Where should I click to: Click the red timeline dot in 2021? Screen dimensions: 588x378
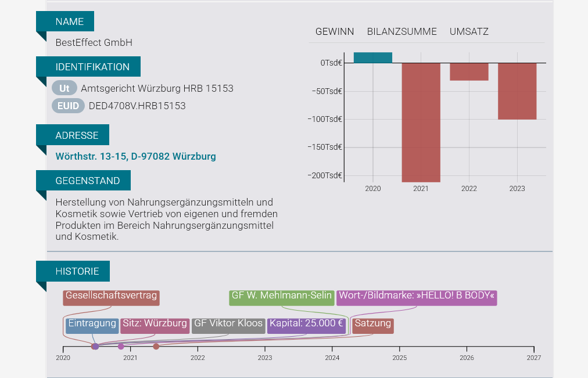(156, 347)
